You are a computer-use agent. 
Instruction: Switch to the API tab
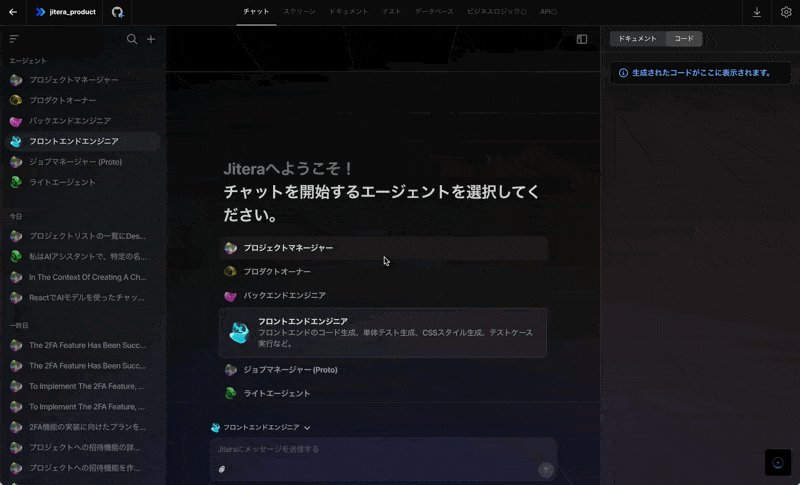coord(548,12)
